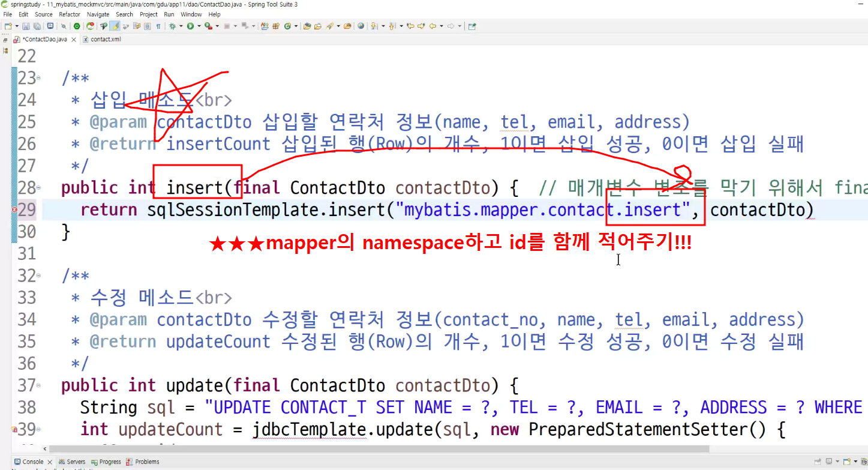The image size is (868, 470).
Task: Collapse the update method at line 37
Action: 39,385
